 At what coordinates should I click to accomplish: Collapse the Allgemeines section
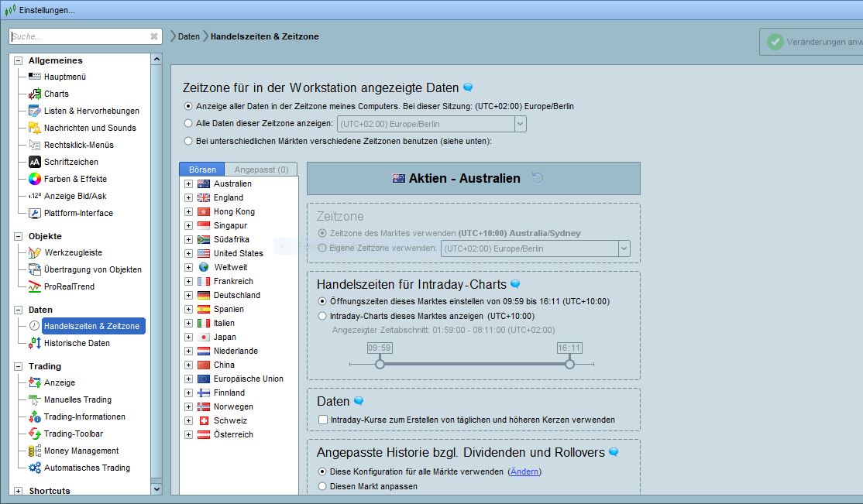(18, 60)
